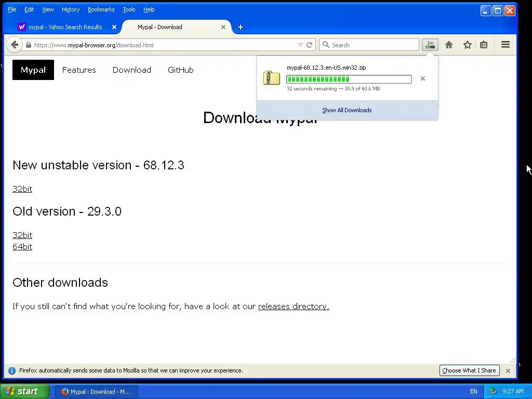Open the History menu

[71, 9]
